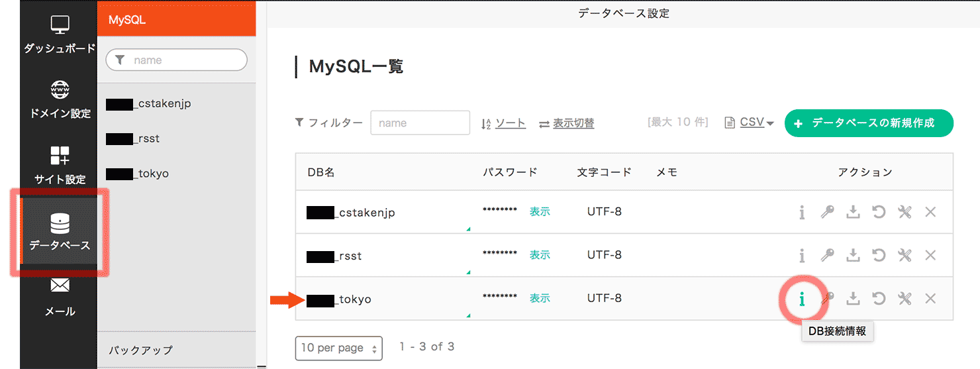Select the MySQL tab in side panel

(177, 19)
